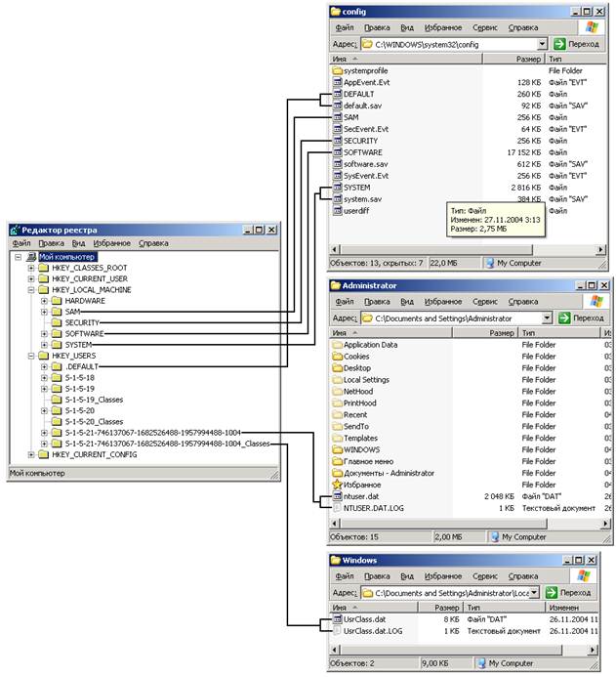Click the SECURITY file icon in config window

338,141
